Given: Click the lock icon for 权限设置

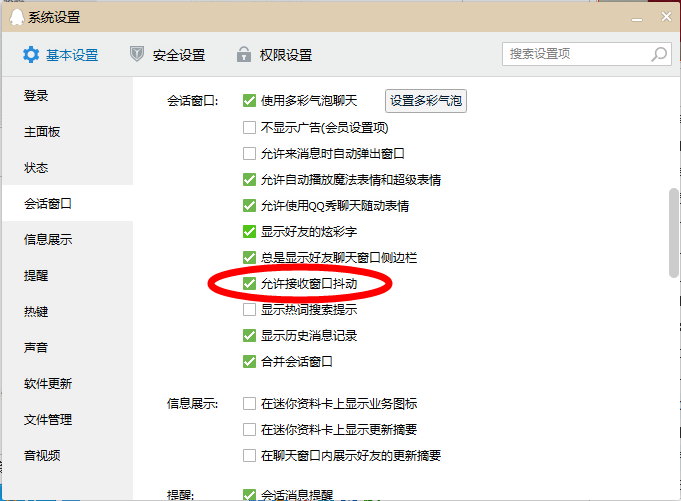Looking at the screenshot, I should click(x=244, y=55).
